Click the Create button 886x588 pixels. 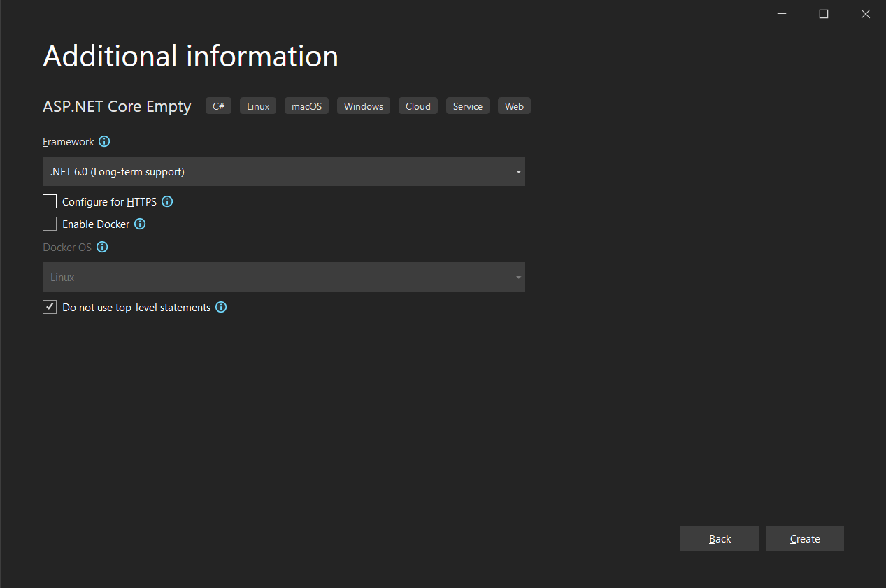pyautogui.click(x=805, y=538)
